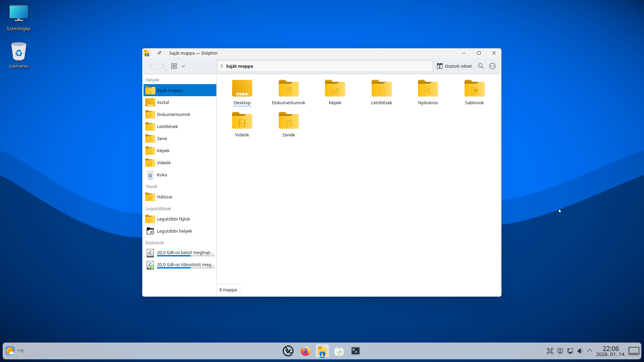
Task: Open the Letöltések folder in file view
Action: coord(381,89)
